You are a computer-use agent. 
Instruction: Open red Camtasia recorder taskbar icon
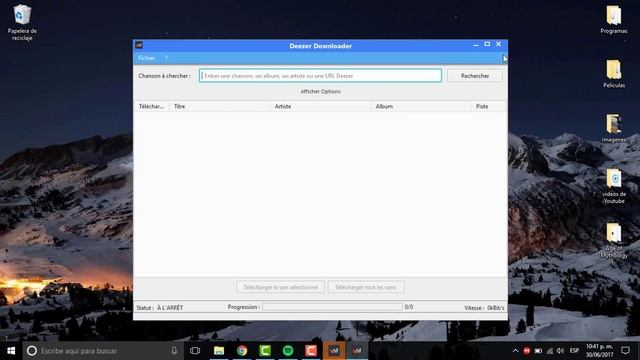pyautogui.click(x=311, y=351)
